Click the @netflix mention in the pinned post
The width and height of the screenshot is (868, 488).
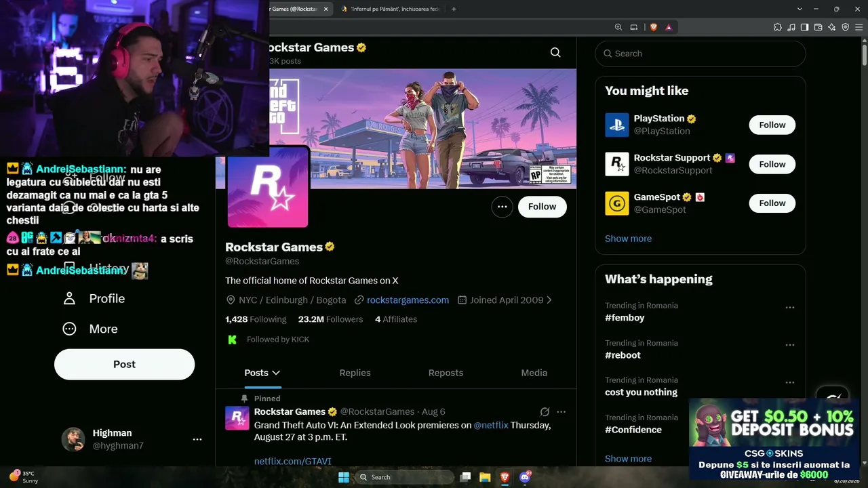(491, 425)
